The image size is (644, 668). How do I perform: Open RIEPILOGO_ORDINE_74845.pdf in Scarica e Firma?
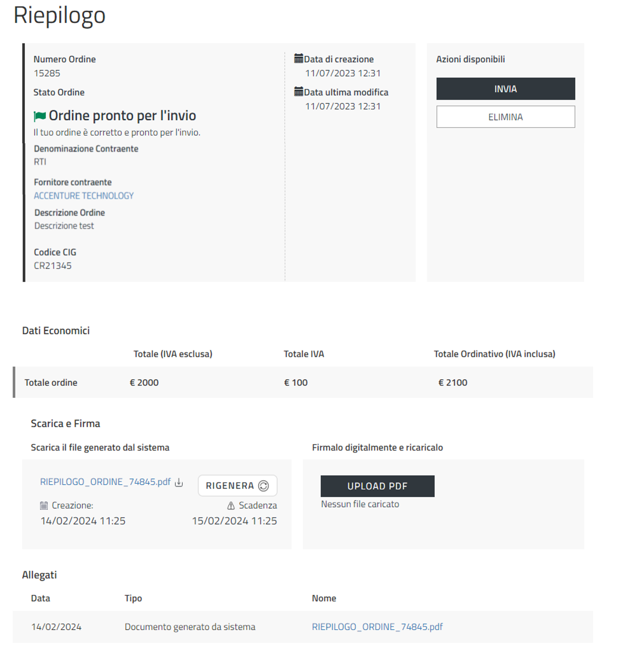pos(105,482)
